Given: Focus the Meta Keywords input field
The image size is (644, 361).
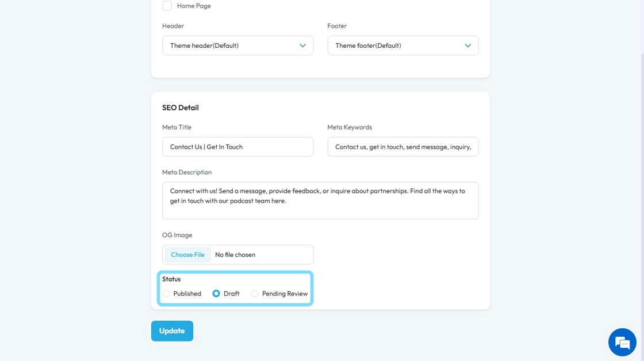Looking at the screenshot, I should (x=403, y=147).
